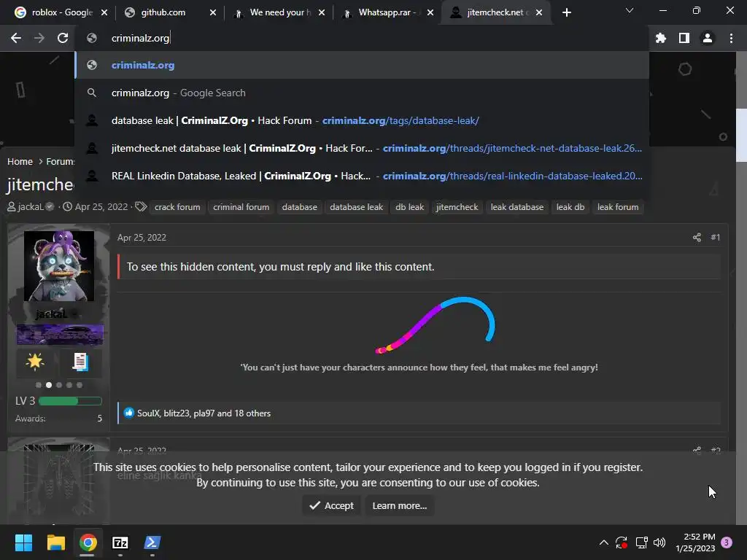Select the third awards carousel dot

click(x=59, y=385)
